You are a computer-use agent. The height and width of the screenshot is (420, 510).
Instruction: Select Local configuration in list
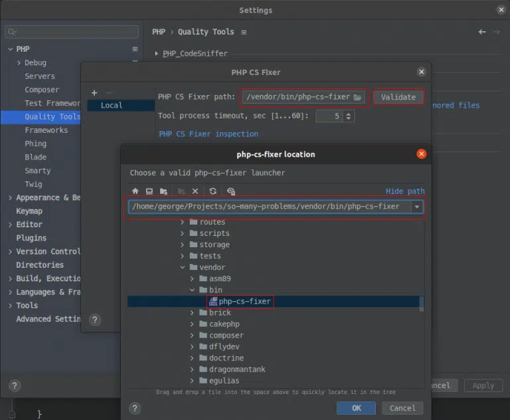tap(121, 106)
